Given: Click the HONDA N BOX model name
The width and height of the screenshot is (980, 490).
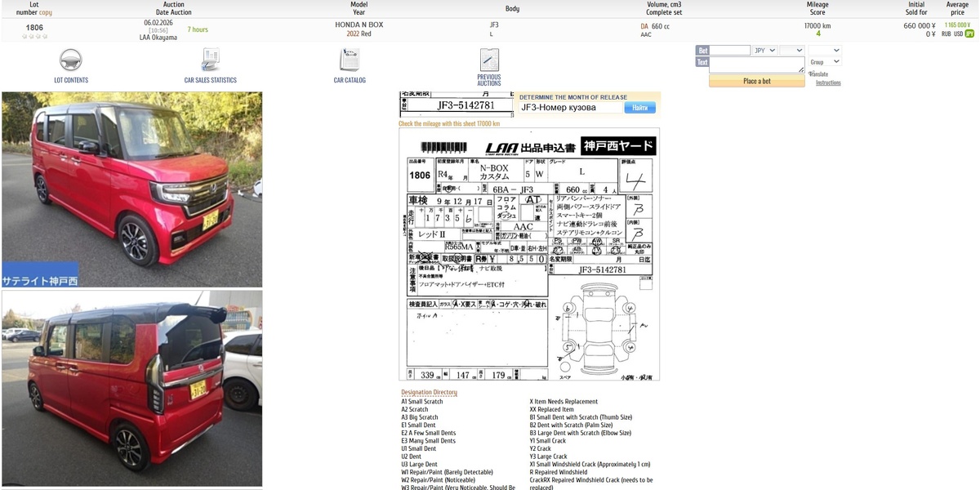Looking at the screenshot, I should tap(359, 25).
